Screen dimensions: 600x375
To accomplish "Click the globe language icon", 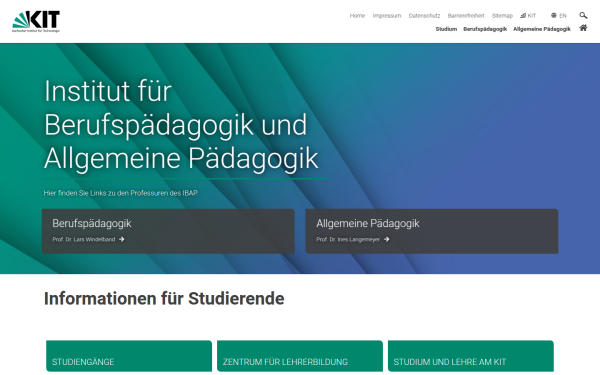I will click(554, 15).
